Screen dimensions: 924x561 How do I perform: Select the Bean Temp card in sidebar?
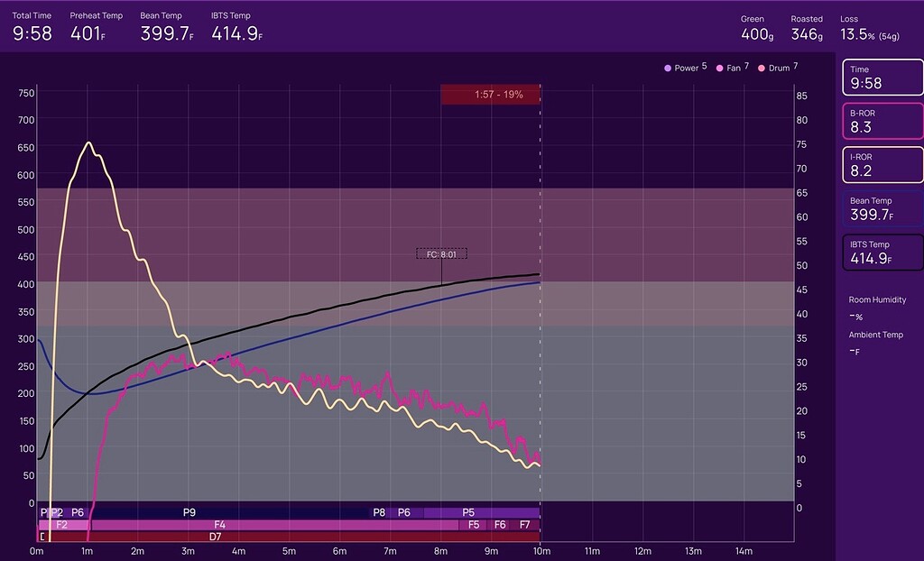pyautogui.click(x=882, y=209)
